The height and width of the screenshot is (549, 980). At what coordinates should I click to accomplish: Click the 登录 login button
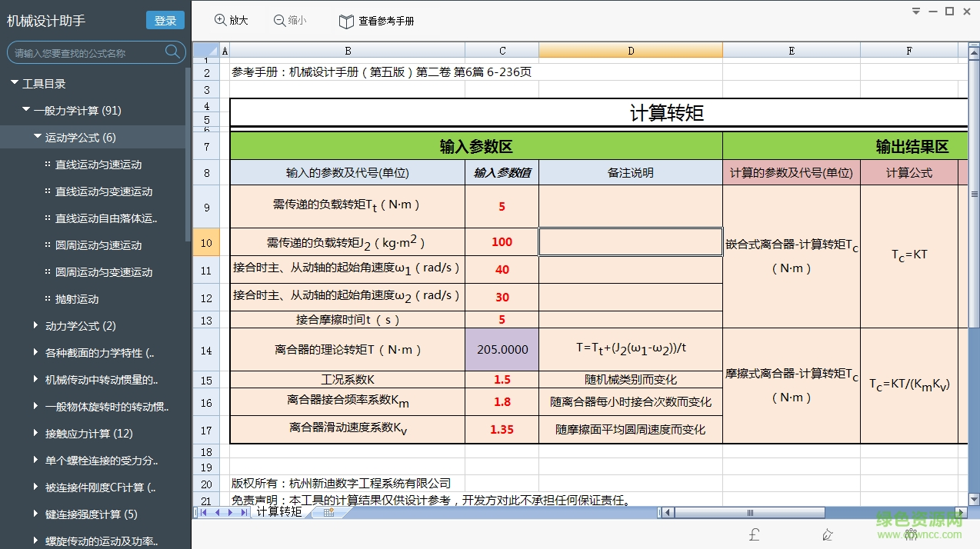165,21
